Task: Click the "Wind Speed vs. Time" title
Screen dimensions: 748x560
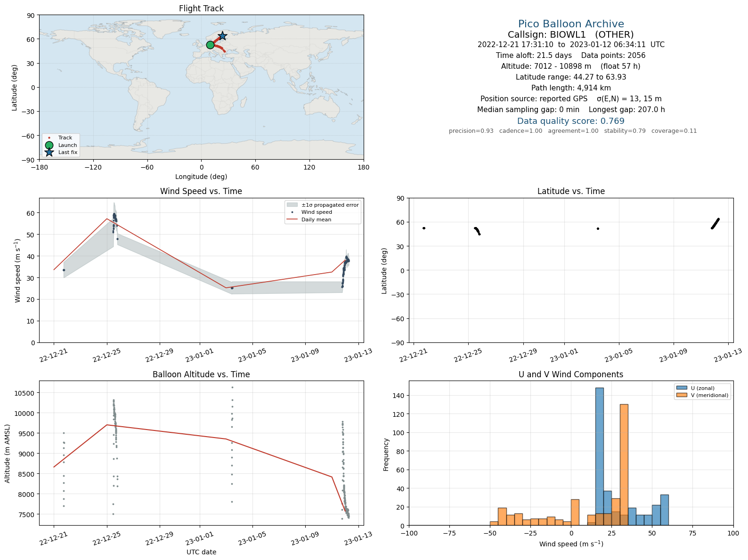Action: [201, 191]
